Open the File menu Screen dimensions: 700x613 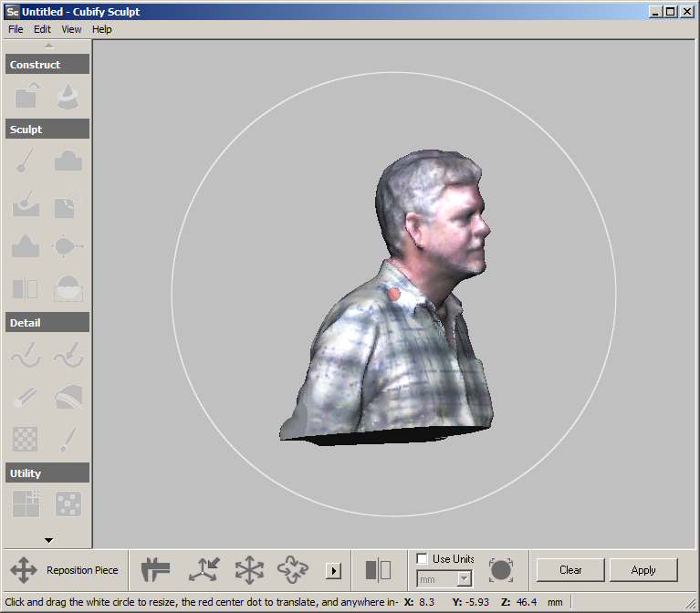click(16, 29)
